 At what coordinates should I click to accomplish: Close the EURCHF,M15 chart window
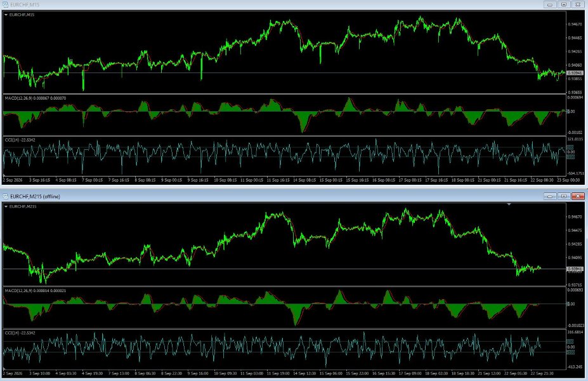578,4
